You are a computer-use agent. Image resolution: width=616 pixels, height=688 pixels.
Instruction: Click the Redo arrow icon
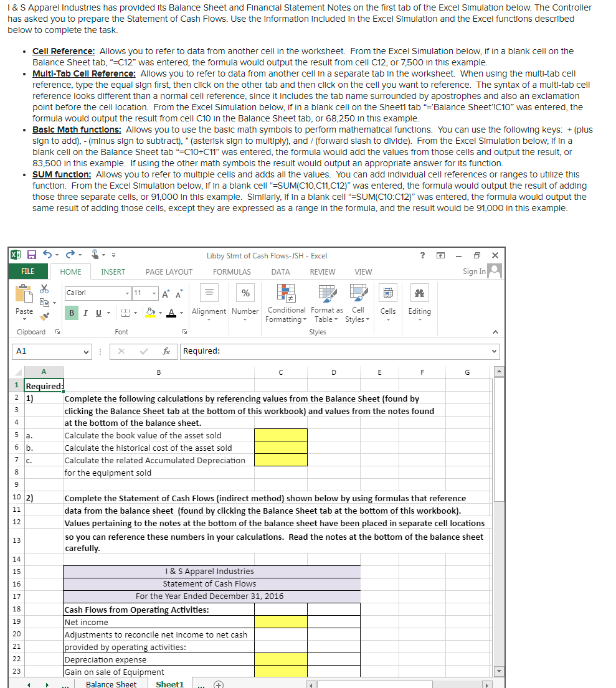70,255
